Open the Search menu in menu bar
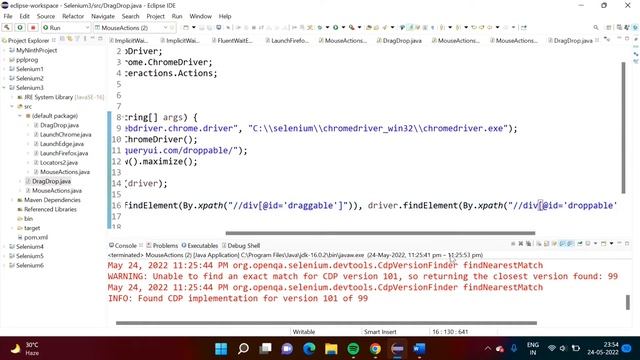 [131, 16]
